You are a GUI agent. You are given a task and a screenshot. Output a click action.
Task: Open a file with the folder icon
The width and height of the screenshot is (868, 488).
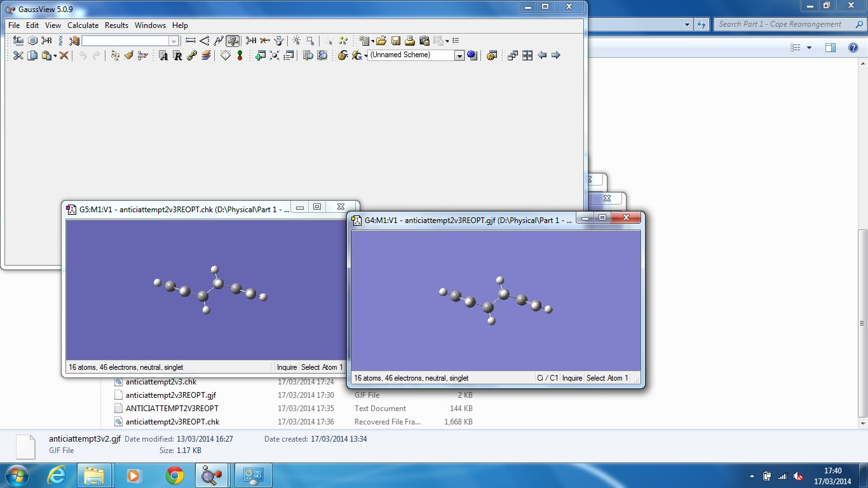(381, 41)
